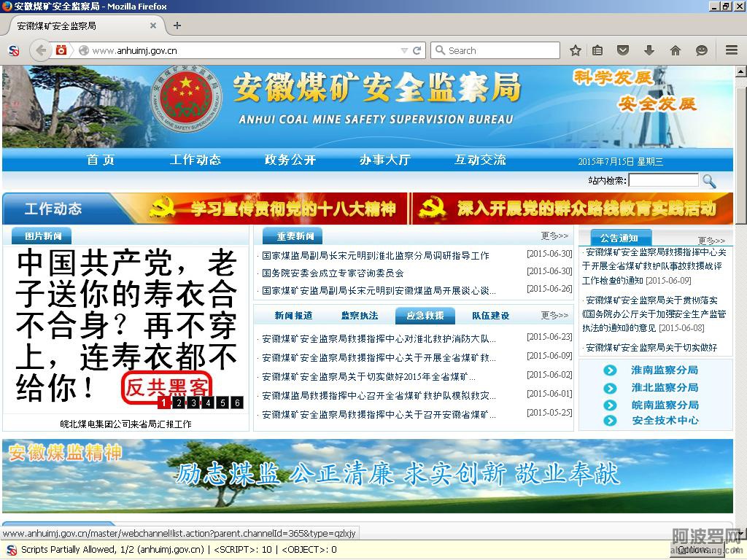
Task: Bookmark this page with the star icon
Action: pos(575,50)
